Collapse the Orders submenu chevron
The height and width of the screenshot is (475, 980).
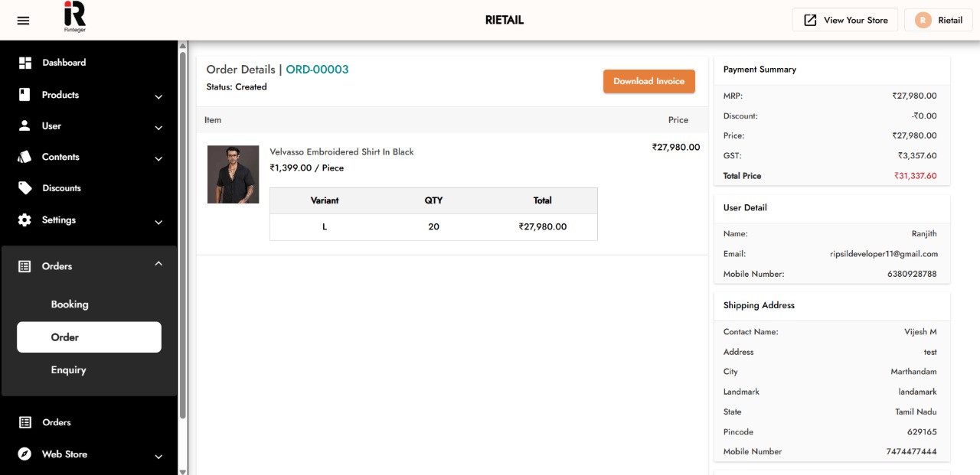point(158,264)
